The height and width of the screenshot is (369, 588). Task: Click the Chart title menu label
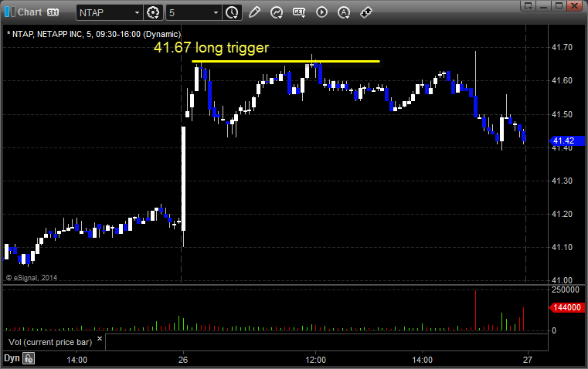click(29, 12)
